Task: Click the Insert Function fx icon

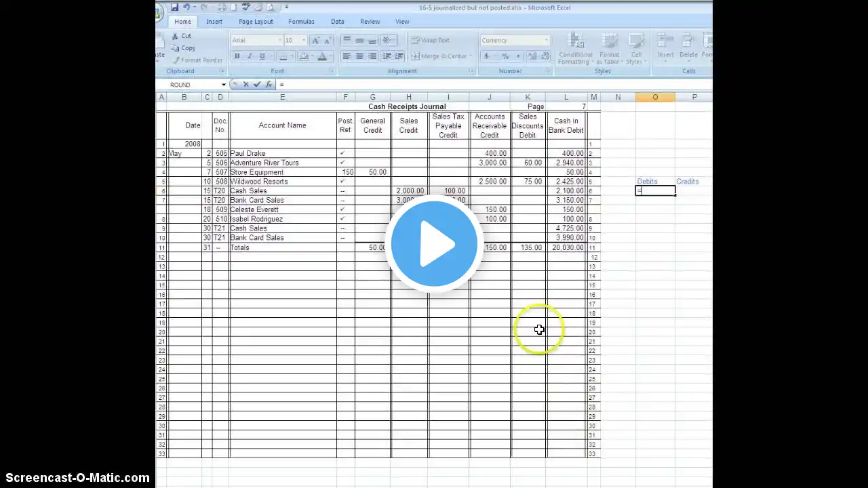Action: tap(269, 84)
